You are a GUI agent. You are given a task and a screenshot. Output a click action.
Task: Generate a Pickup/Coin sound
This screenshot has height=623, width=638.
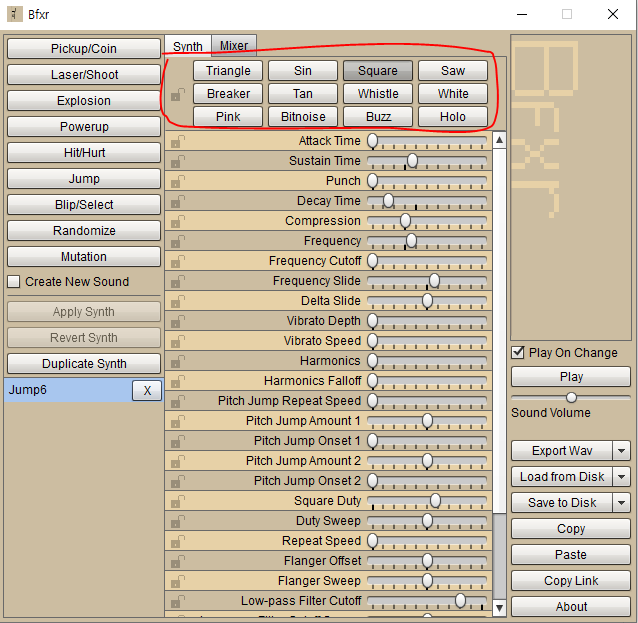point(84,49)
